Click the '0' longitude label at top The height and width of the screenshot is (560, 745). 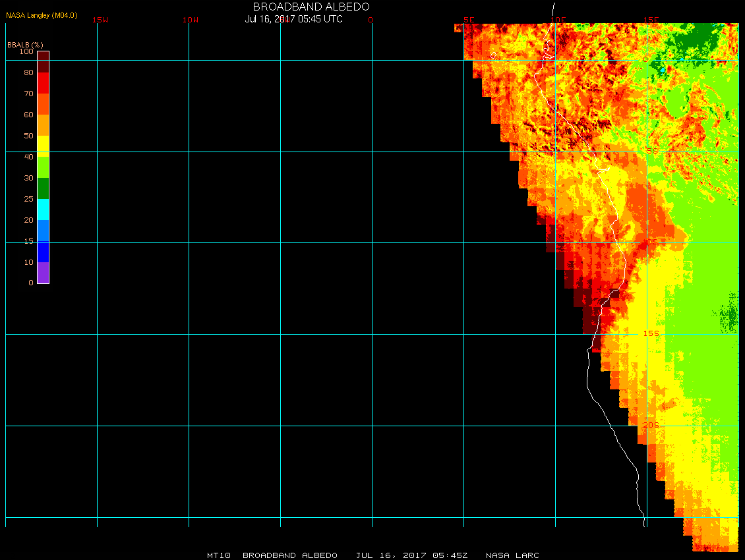tap(371, 20)
